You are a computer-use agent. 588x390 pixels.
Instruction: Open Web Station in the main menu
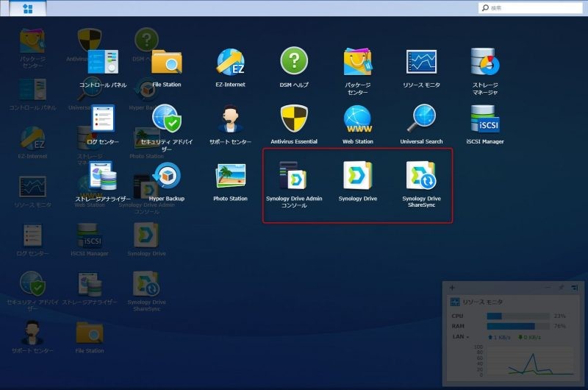pos(358,121)
